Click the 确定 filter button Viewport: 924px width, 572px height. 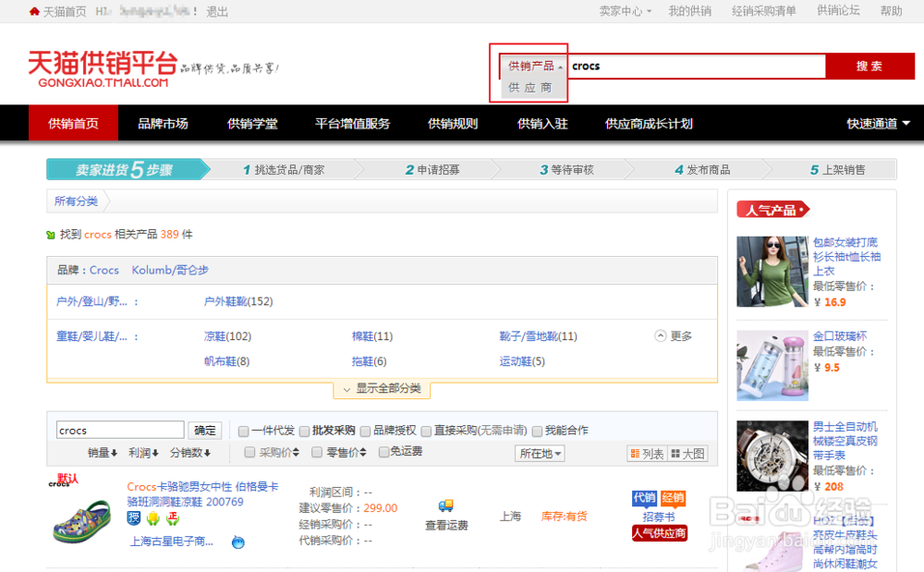point(204,431)
